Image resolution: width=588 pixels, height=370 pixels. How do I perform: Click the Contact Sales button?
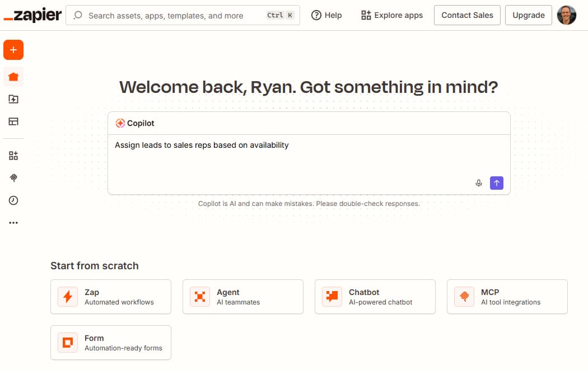(x=467, y=15)
